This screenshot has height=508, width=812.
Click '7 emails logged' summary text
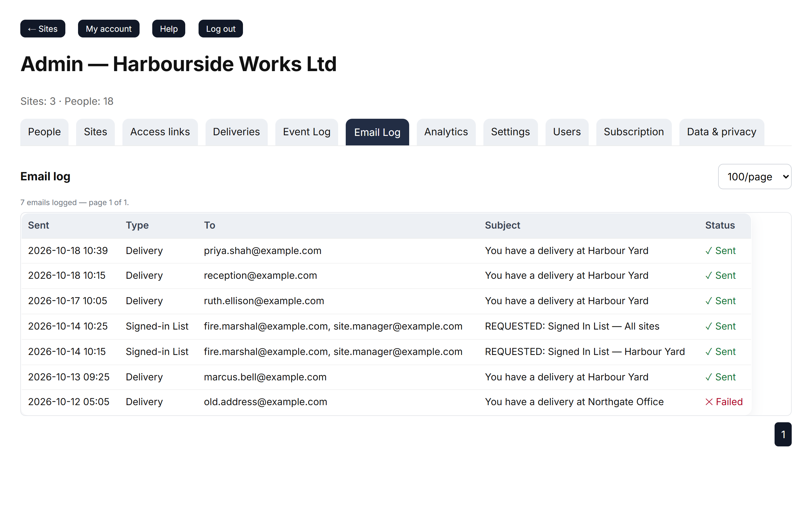click(x=49, y=202)
